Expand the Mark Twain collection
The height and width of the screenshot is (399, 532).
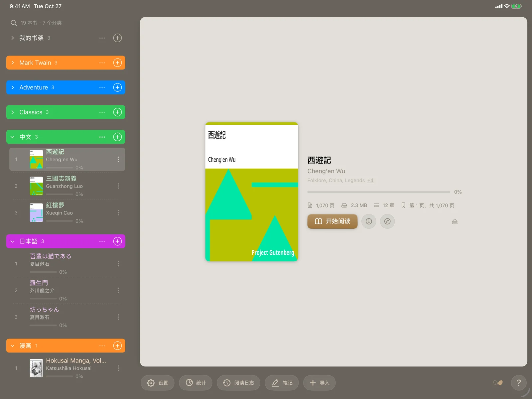13,63
